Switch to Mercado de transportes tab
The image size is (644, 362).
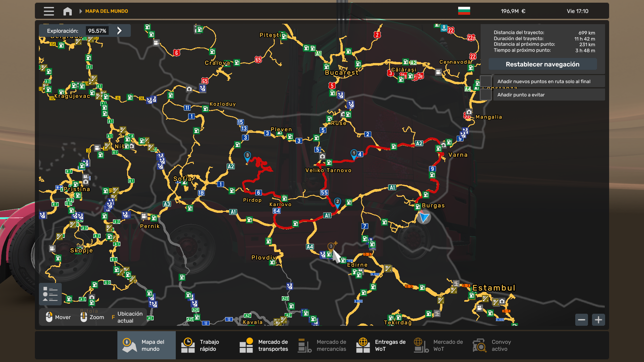tap(264, 345)
